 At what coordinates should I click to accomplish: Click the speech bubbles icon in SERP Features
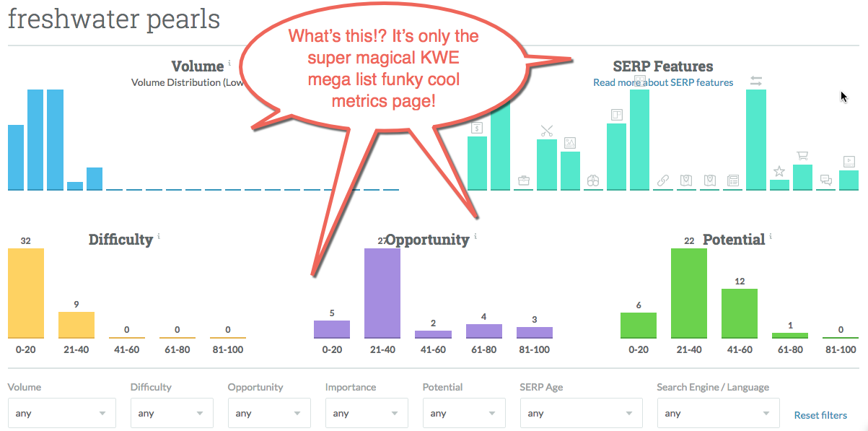pyautogui.click(x=826, y=180)
